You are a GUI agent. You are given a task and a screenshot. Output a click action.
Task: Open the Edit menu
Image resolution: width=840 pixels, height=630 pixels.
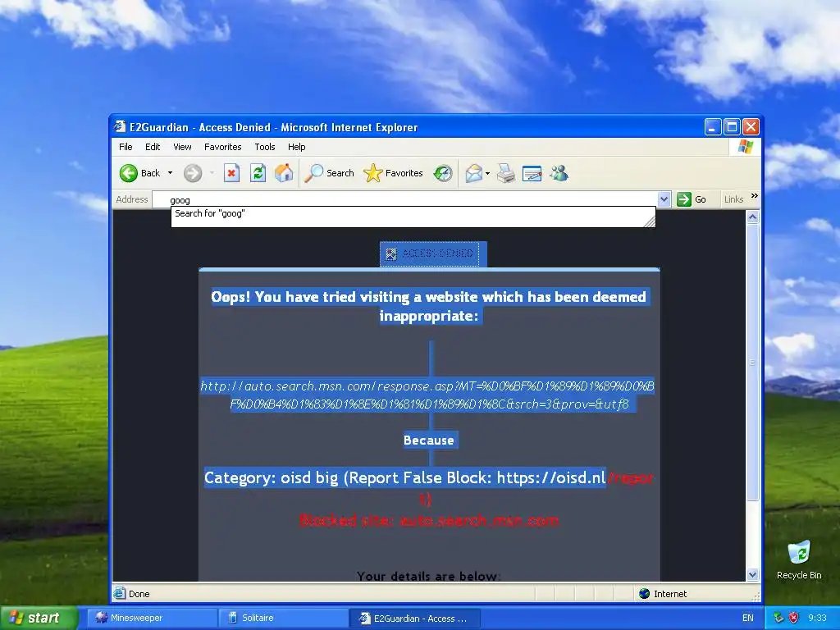point(153,147)
